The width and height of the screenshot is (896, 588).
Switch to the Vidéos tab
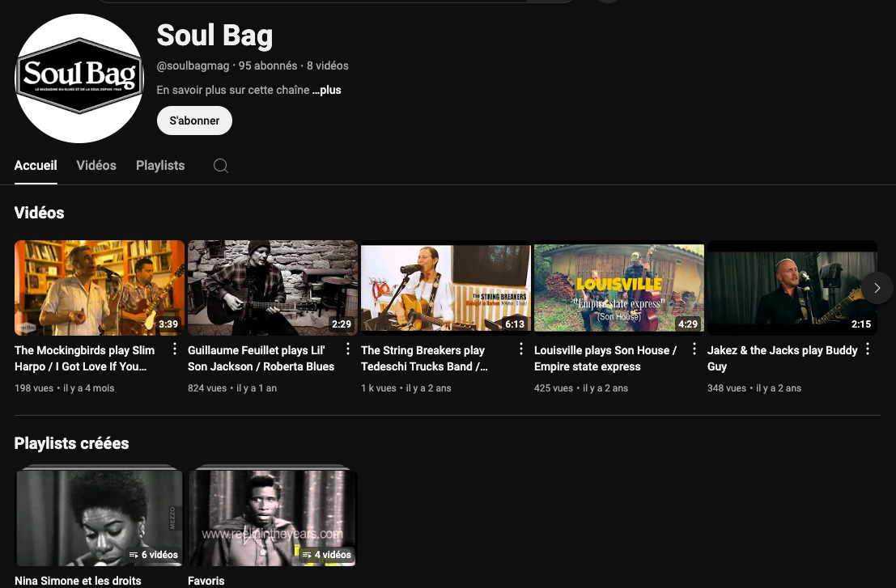96,166
